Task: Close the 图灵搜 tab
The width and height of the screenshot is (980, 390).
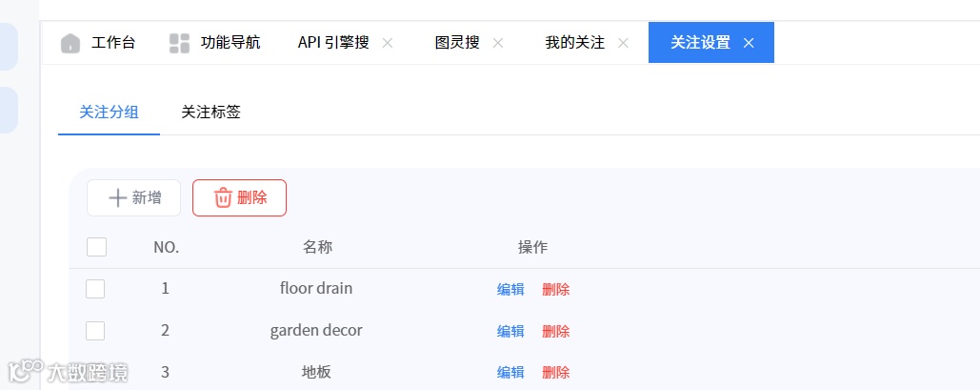Action: [x=497, y=43]
